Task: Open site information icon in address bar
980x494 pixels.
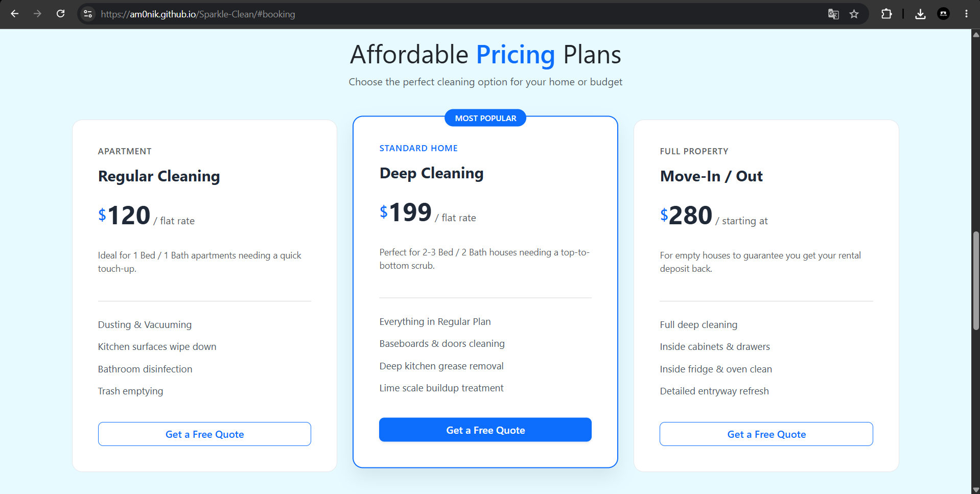Action: [x=88, y=14]
